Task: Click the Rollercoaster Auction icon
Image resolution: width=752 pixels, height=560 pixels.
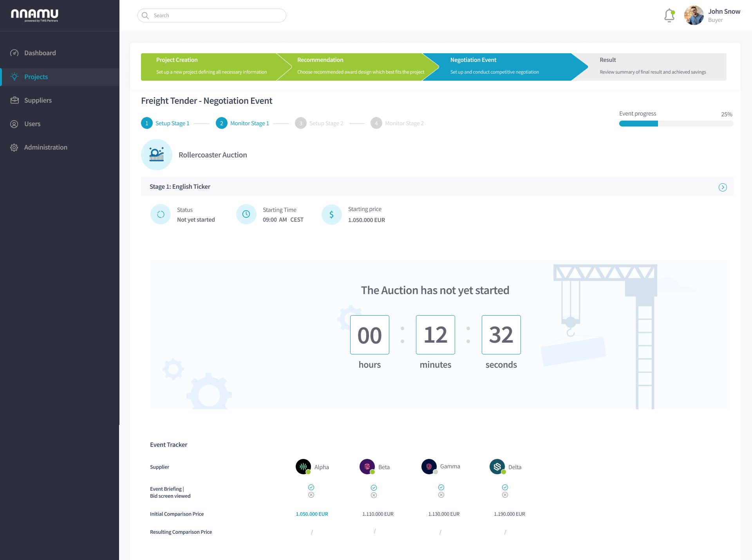Action: (157, 155)
